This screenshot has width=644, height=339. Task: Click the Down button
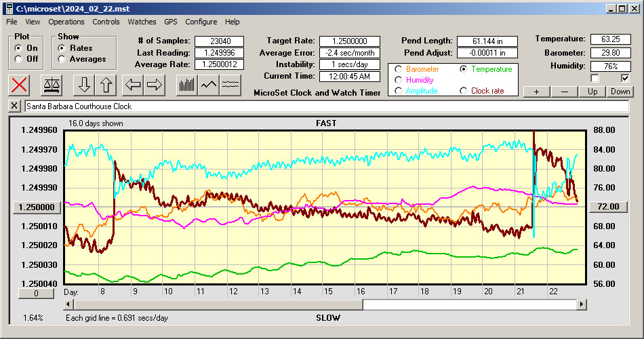(x=620, y=92)
